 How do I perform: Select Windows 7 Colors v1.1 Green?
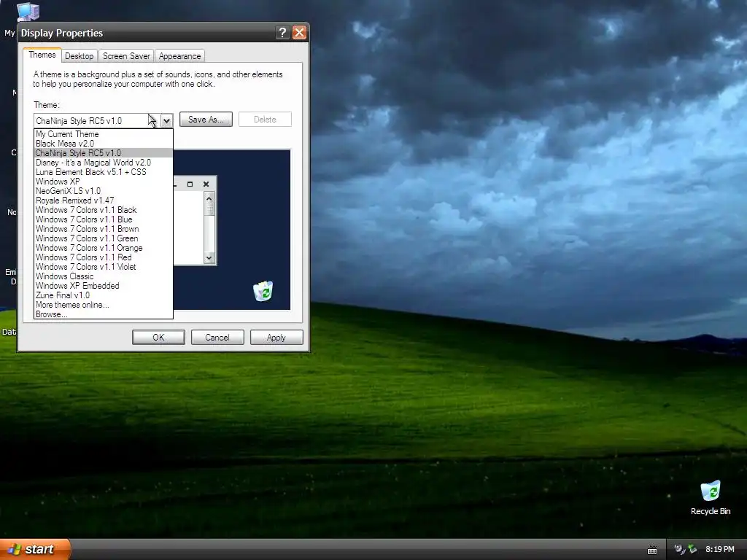point(104,238)
